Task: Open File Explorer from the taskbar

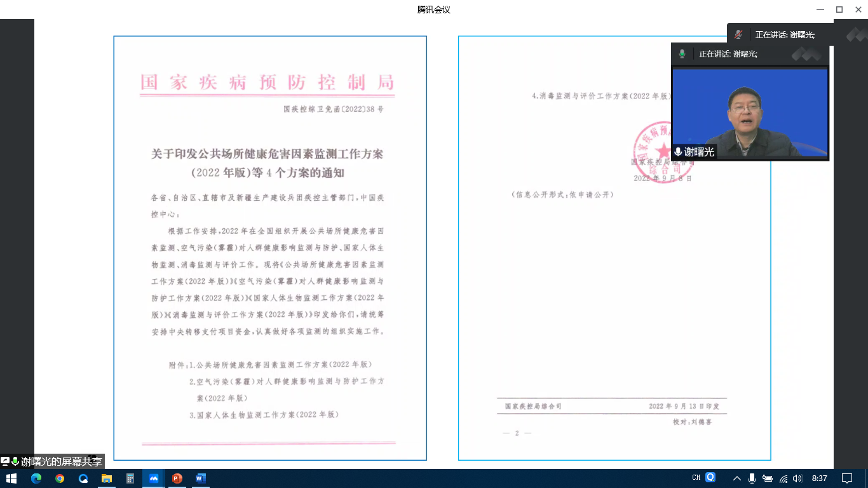Action: tap(107, 478)
